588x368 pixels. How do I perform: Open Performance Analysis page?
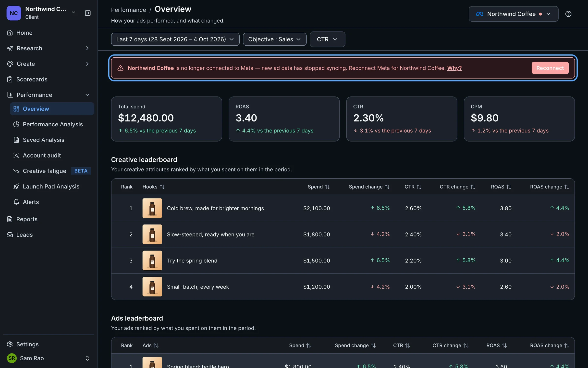pos(52,124)
